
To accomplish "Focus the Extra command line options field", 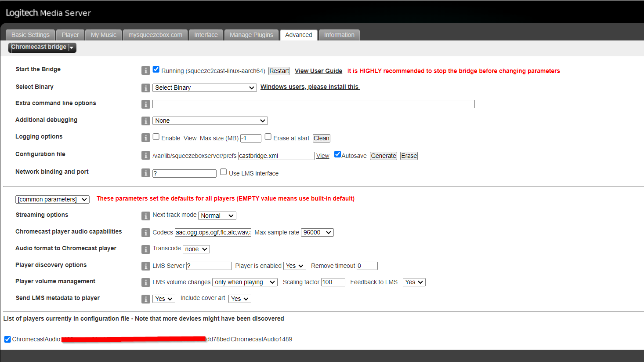I will pos(314,104).
